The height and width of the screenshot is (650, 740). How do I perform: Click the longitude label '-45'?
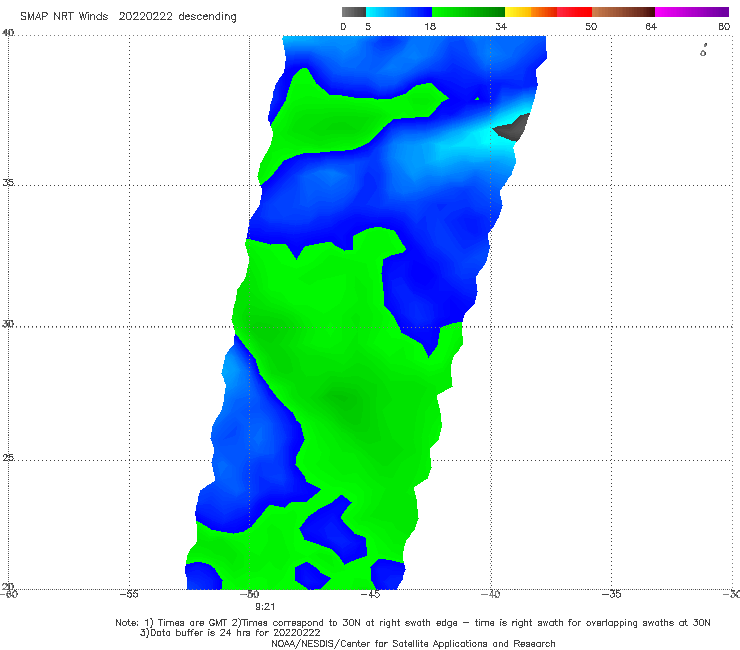click(370, 594)
